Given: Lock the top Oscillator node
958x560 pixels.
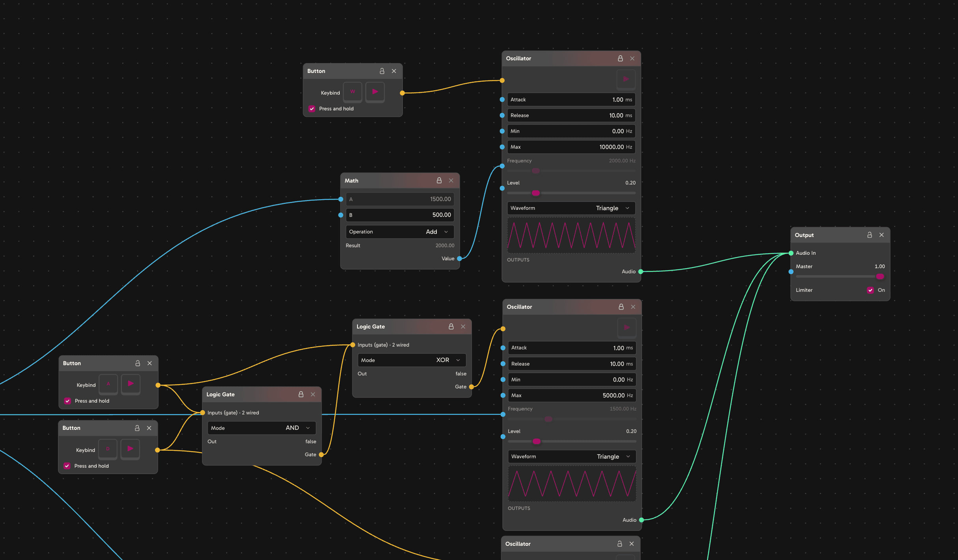Looking at the screenshot, I should 620,58.
